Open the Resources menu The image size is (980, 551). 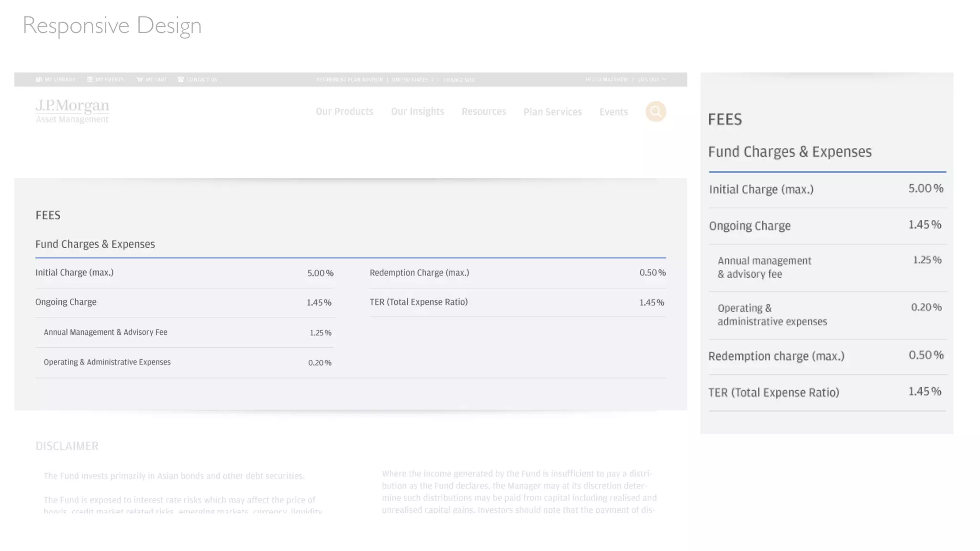coord(483,111)
